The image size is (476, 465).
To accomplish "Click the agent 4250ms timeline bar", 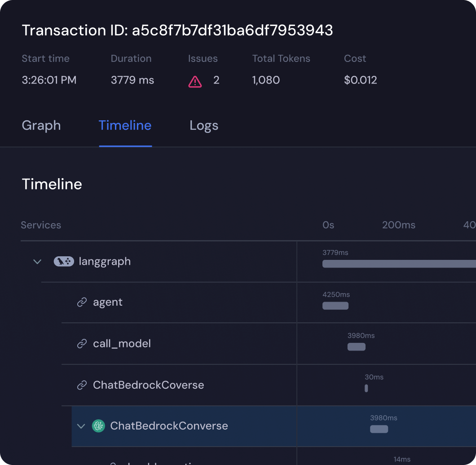I will [335, 306].
